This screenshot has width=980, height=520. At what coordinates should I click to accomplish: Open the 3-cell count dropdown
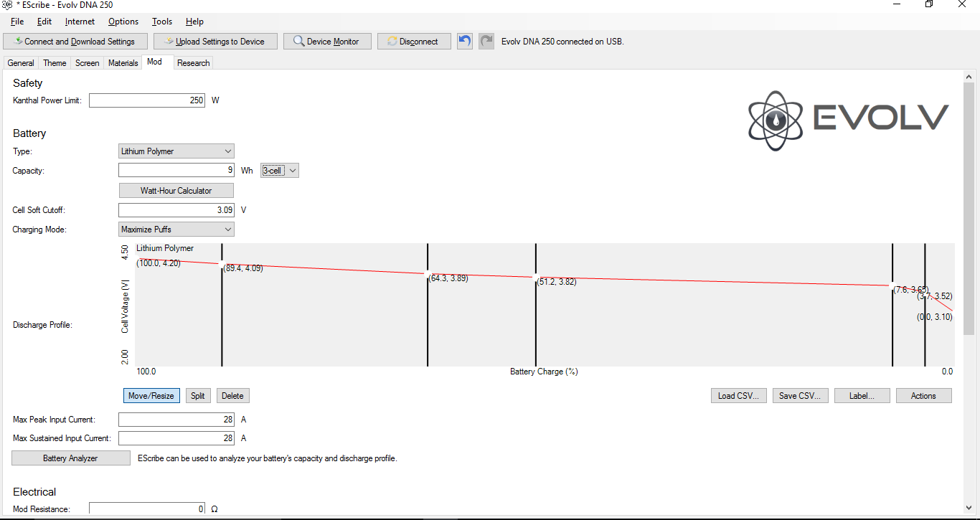(x=279, y=171)
